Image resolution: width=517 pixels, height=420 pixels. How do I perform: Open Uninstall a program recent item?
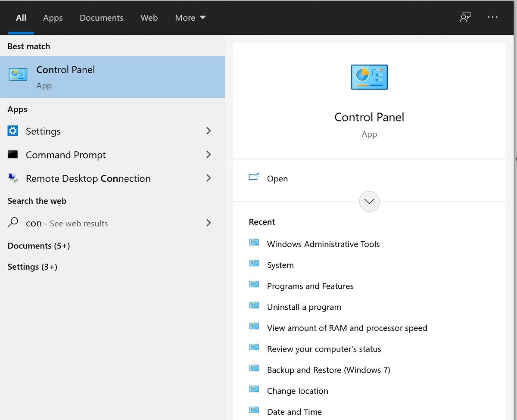click(304, 307)
